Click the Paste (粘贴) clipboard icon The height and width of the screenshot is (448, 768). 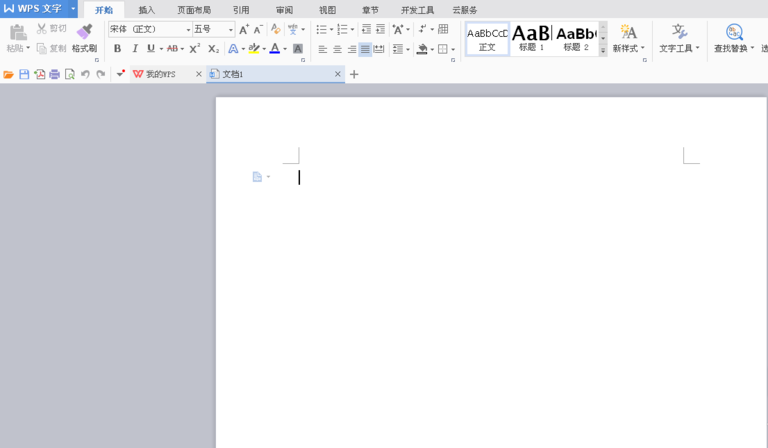(x=18, y=32)
